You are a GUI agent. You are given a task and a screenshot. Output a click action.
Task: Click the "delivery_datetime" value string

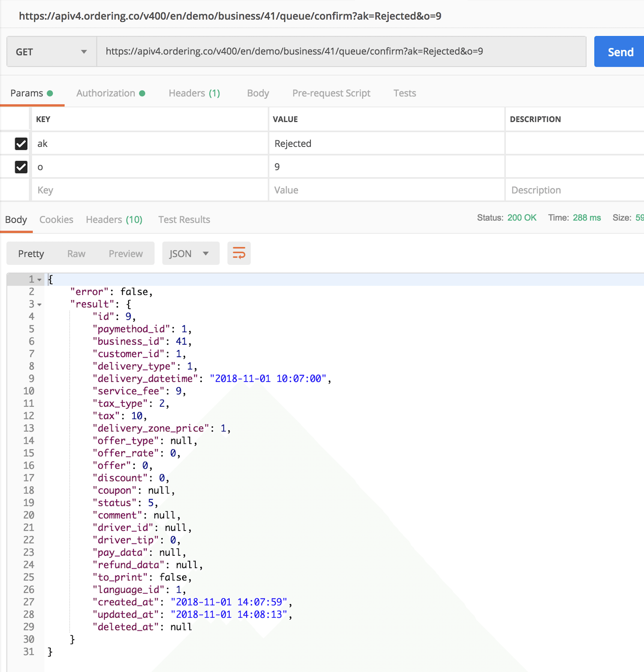(x=268, y=379)
